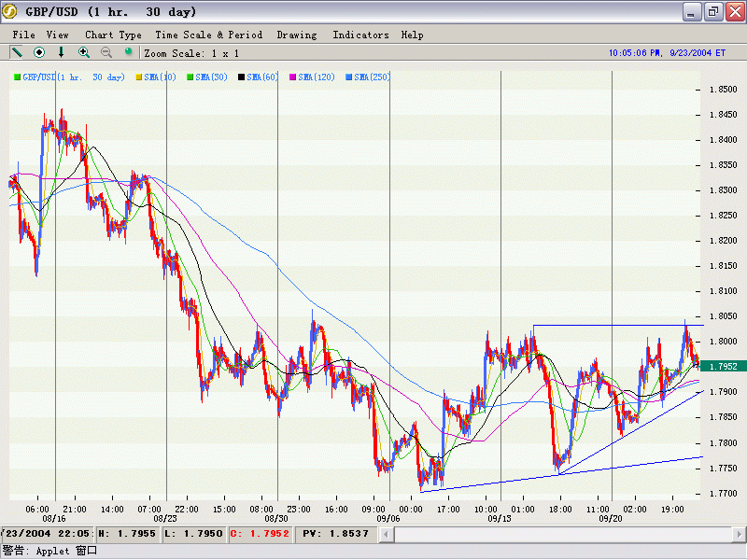The image size is (747, 560).
Task: Expand the Chart Type menu
Action: tap(113, 35)
